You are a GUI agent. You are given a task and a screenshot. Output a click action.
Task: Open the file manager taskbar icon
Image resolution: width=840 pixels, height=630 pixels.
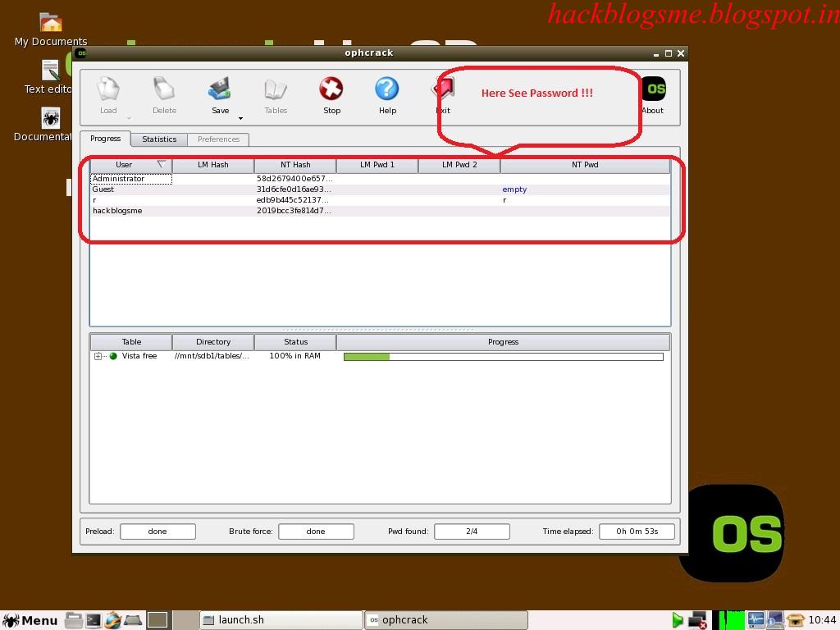point(74,620)
